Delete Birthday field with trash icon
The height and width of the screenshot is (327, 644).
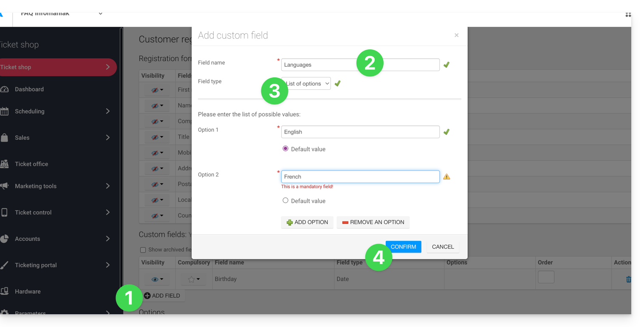(x=628, y=279)
